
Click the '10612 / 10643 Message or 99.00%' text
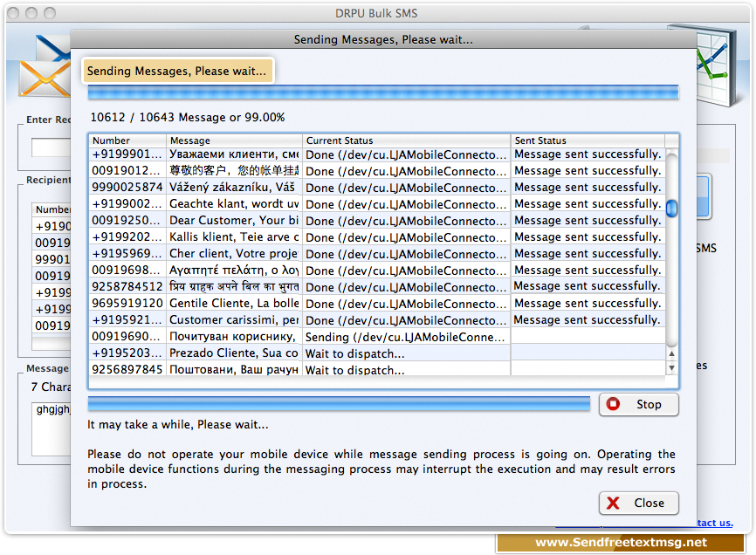[188, 118]
